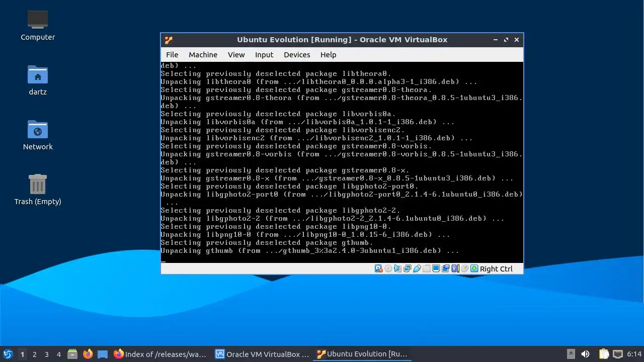Select the Computer desktop icon
Viewport: 644px width, 362px height.
coord(38,25)
